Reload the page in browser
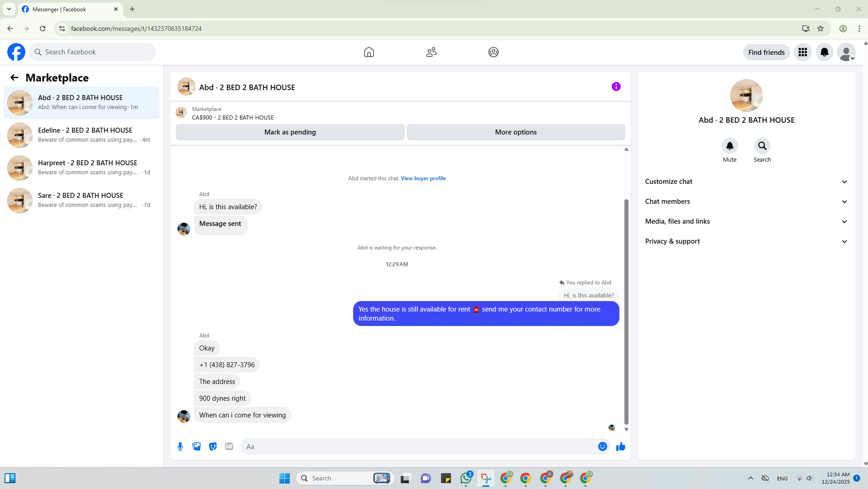This screenshot has width=868, height=489. (x=43, y=29)
